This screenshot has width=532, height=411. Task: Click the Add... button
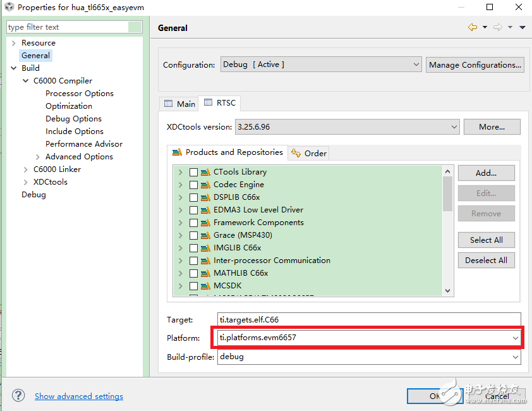pos(487,173)
